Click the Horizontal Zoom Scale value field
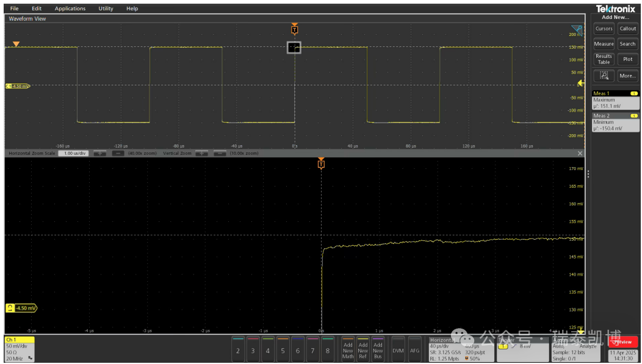Screen dimensions: 642x364 pyautogui.click(x=74, y=153)
